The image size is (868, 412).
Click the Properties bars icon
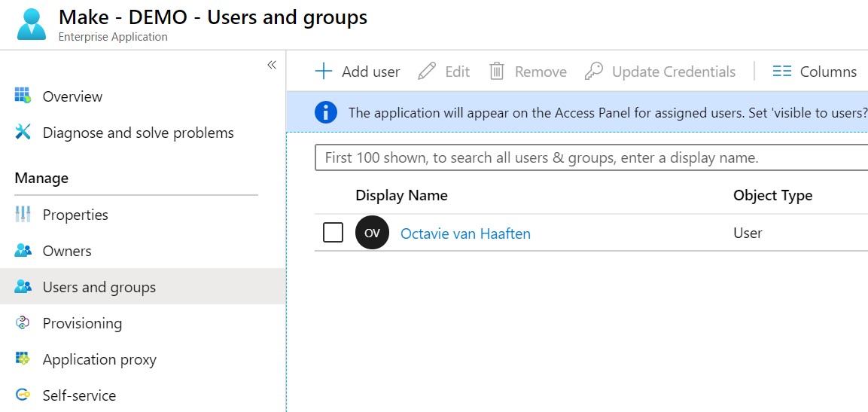click(x=23, y=215)
